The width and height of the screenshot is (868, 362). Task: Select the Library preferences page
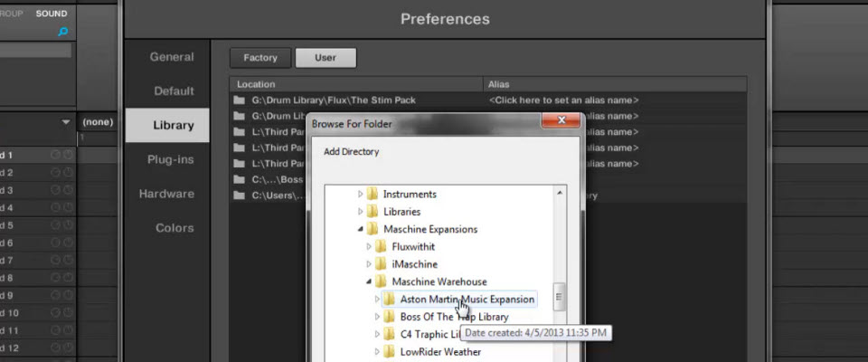[168, 125]
